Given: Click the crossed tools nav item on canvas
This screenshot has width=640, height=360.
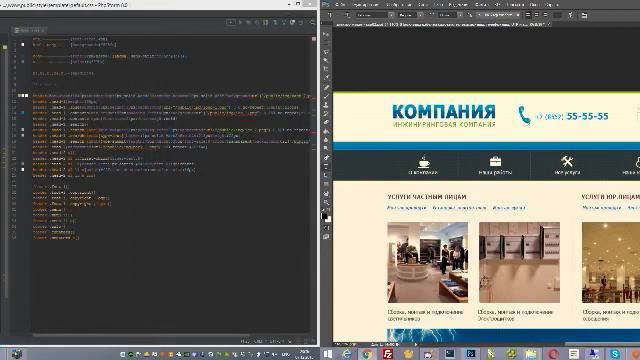Looking at the screenshot, I should tap(567, 165).
